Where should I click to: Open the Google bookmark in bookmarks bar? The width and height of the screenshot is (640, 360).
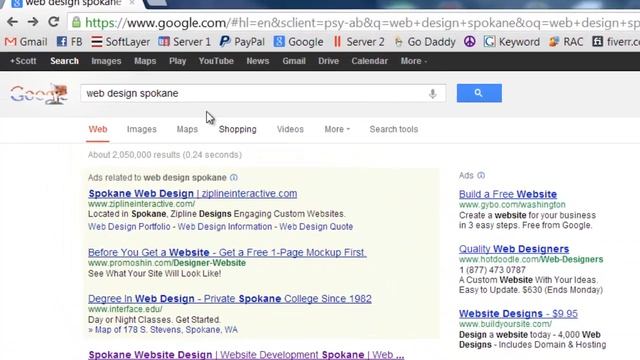299,42
